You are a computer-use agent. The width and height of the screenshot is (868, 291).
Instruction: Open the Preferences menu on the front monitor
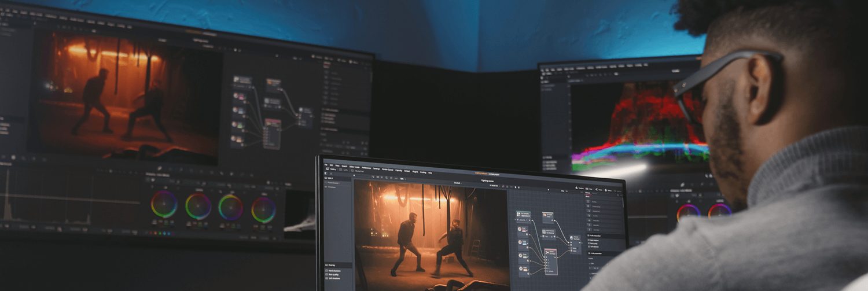coord(366,168)
